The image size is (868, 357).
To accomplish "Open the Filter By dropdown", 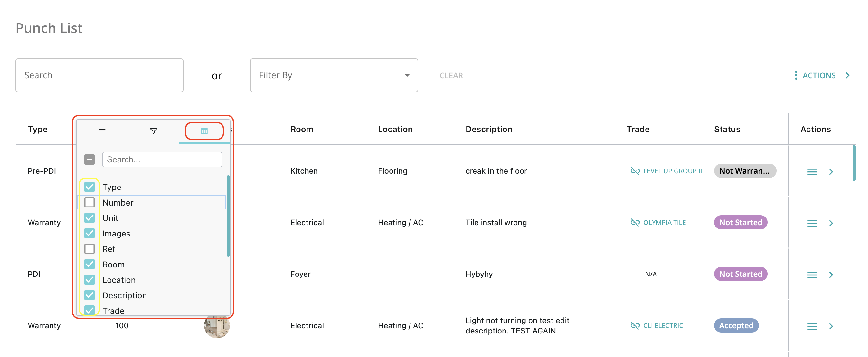I will [334, 75].
